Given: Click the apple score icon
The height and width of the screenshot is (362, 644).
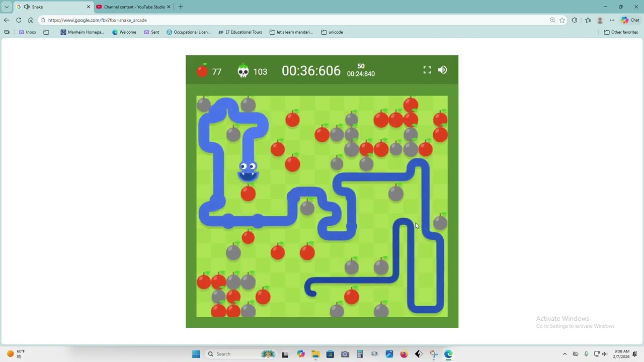Looking at the screenshot, I should pos(202,70).
